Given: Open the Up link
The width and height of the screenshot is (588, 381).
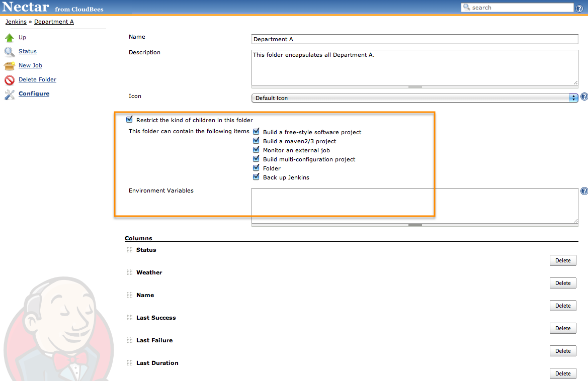Looking at the screenshot, I should (23, 37).
